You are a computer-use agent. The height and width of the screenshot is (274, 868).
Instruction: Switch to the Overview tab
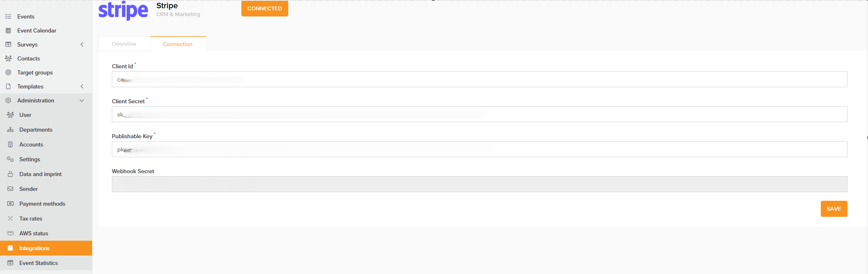(124, 44)
